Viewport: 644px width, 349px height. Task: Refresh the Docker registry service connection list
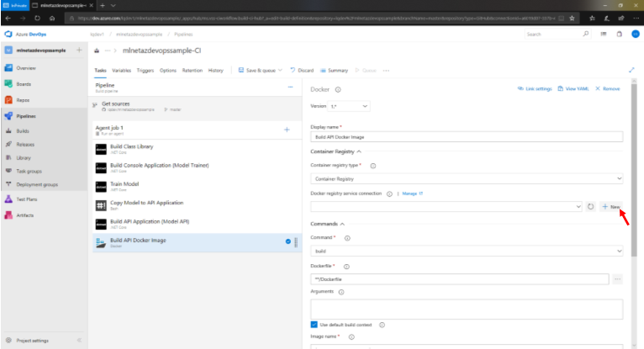coord(591,206)
